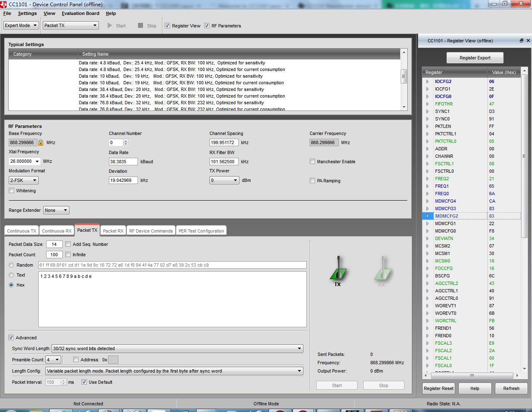This screenshot has height=412, width=532.
Task: Click the Data Rate input field
Action: click(x=123, y=162)
